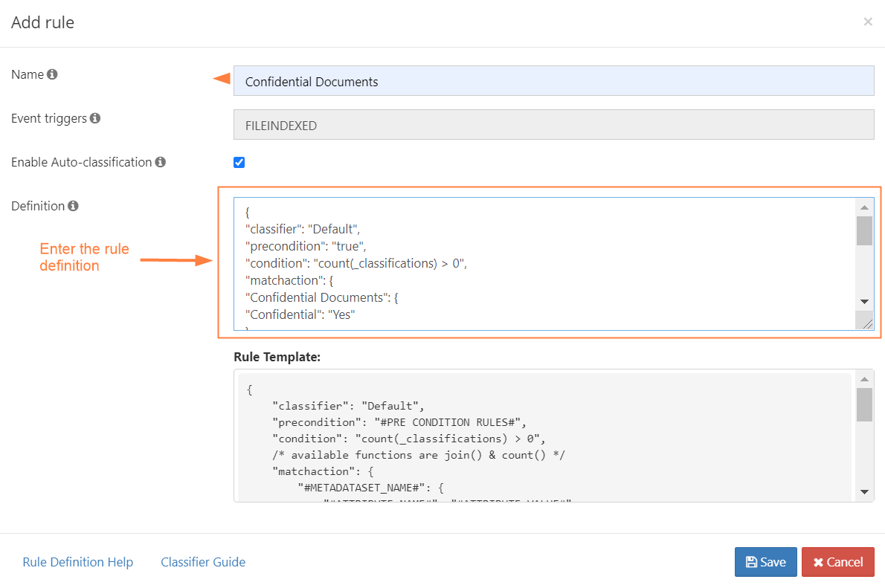This screenshot has width=885, height=588.
Task: Click the Enable Auto-classification info icon
Action: tap(160, 162)
